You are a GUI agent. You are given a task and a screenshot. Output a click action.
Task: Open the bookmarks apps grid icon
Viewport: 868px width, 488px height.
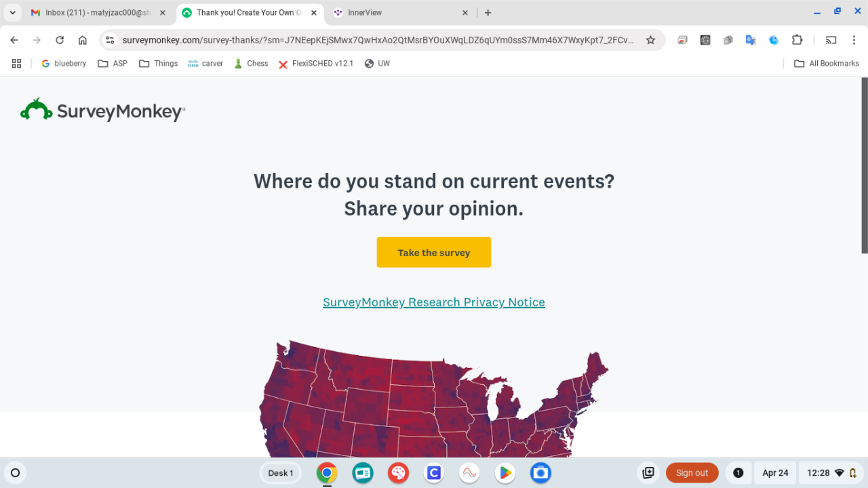pyautogui.click(x=17, y=64)
